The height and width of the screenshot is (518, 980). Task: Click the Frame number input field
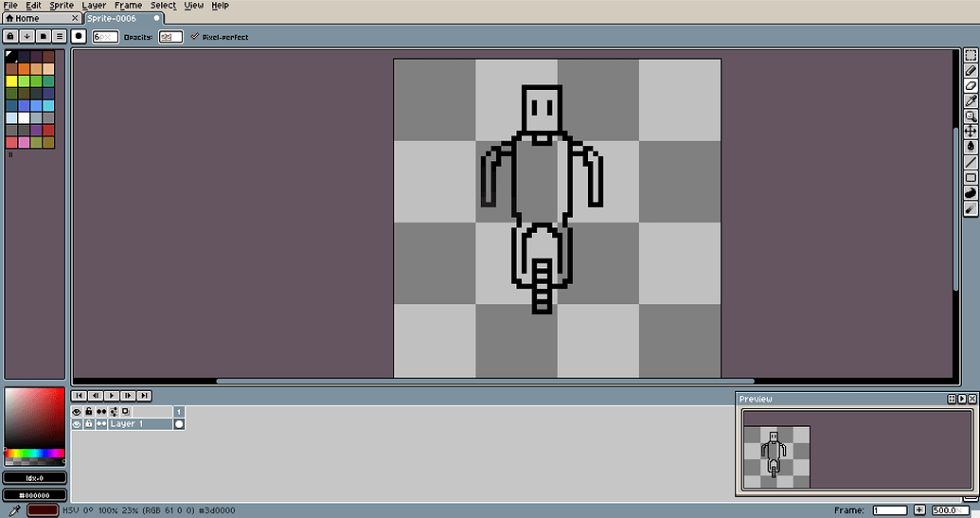pos(890,510)
